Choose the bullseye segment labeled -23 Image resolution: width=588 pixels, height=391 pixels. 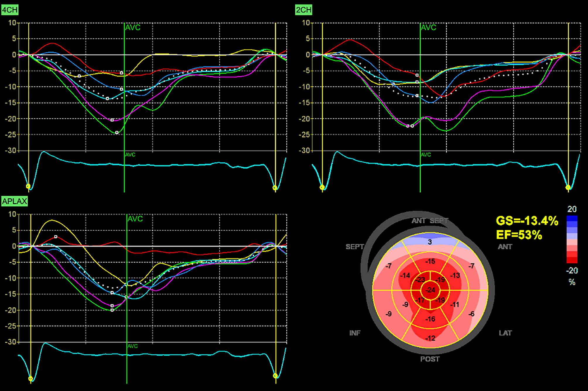[421, 280]
